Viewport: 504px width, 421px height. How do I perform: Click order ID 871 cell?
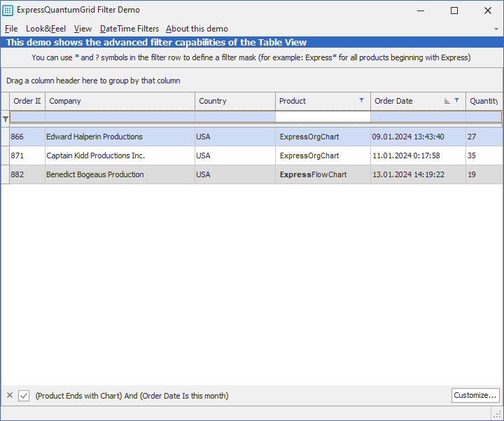pyautogui.click(x=27, y=156)
